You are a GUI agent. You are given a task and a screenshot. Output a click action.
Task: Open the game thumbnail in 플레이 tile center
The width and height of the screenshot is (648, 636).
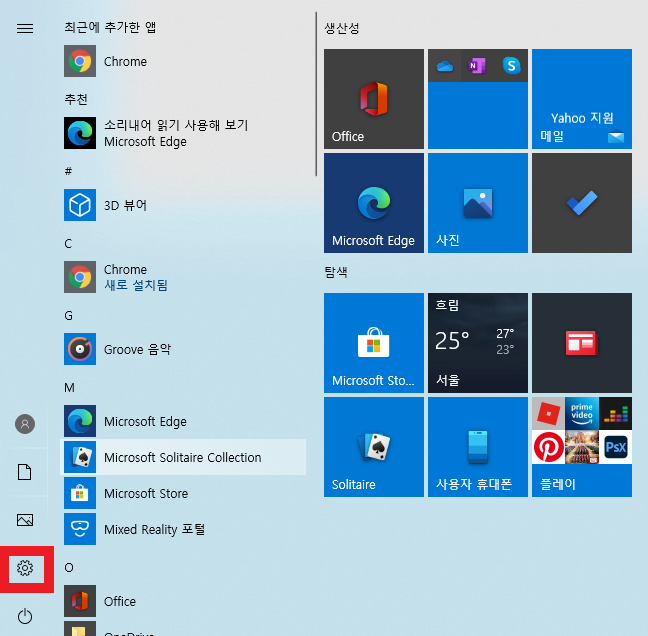[582, 447]
